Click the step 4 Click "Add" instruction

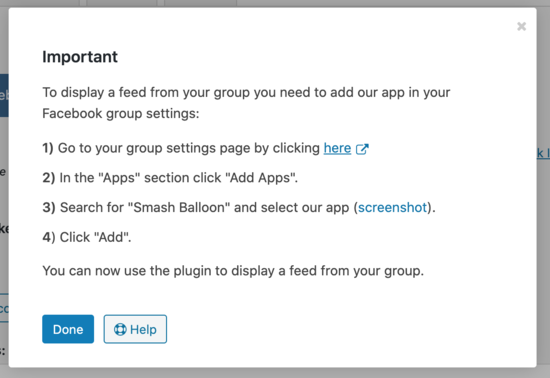(x=87, y=237)
